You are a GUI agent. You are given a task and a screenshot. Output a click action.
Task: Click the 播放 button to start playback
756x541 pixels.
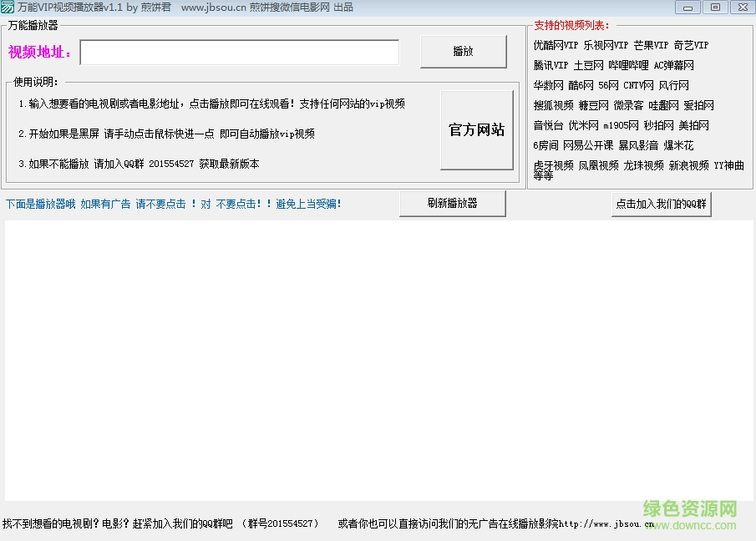(462, 51)
